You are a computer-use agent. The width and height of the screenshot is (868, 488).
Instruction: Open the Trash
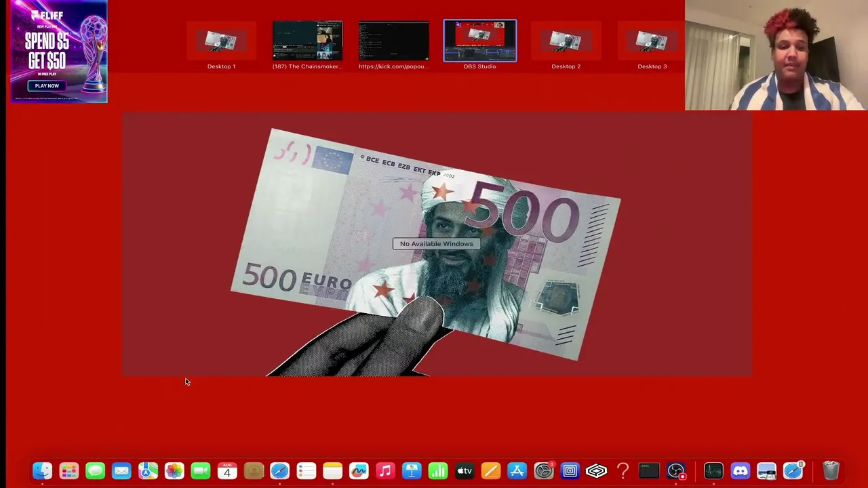(x=831, y=470)
